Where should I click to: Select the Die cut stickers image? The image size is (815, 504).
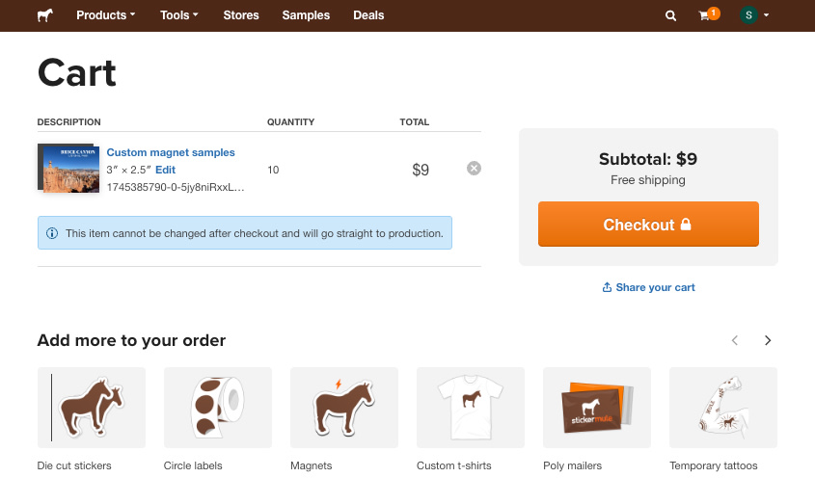tap(92, 408)
